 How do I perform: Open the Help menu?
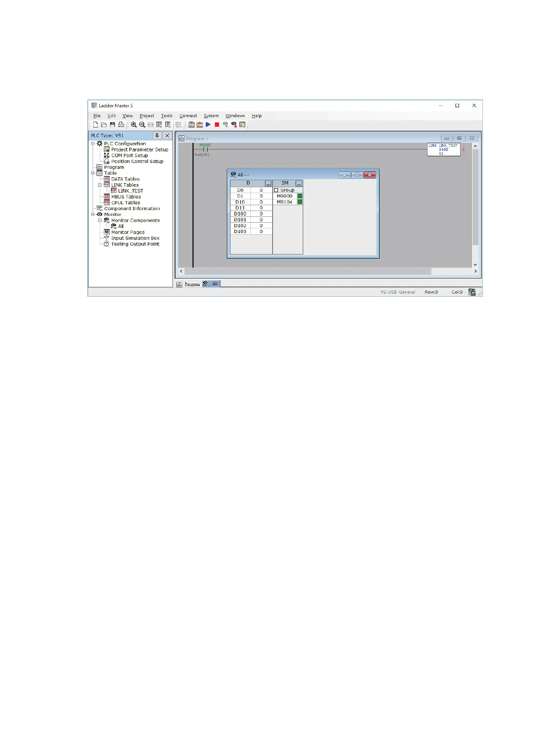tap(256, 116)
